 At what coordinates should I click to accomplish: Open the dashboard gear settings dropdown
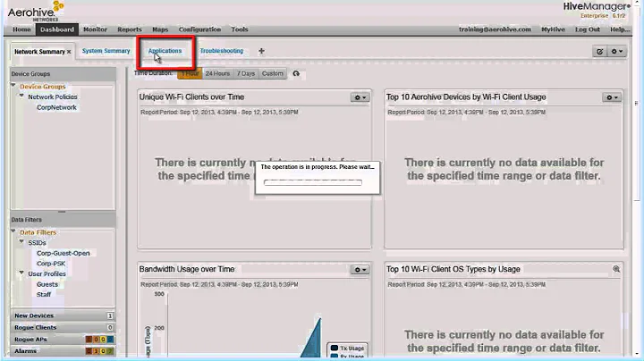click(616, 51)
